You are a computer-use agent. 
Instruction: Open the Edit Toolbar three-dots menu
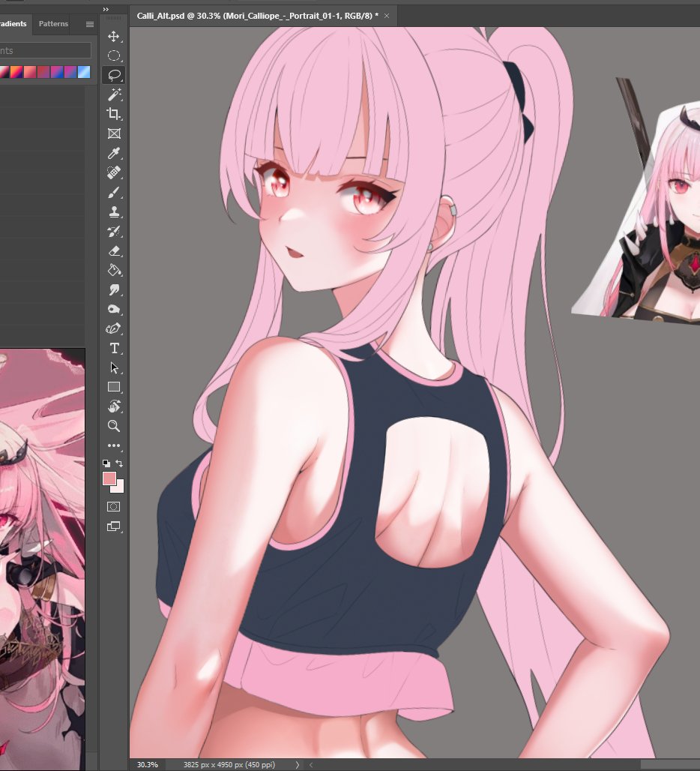pyautogui.click(x=113, y=445)
